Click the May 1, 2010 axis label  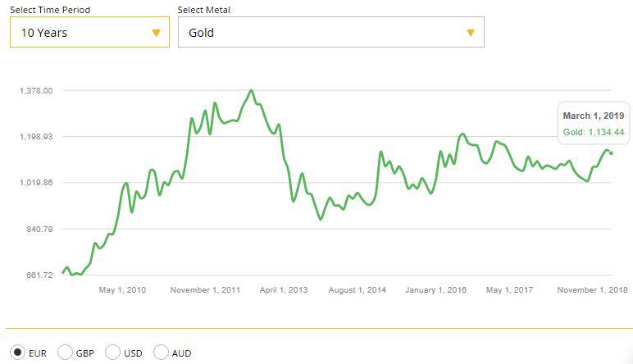click(122, 290)
